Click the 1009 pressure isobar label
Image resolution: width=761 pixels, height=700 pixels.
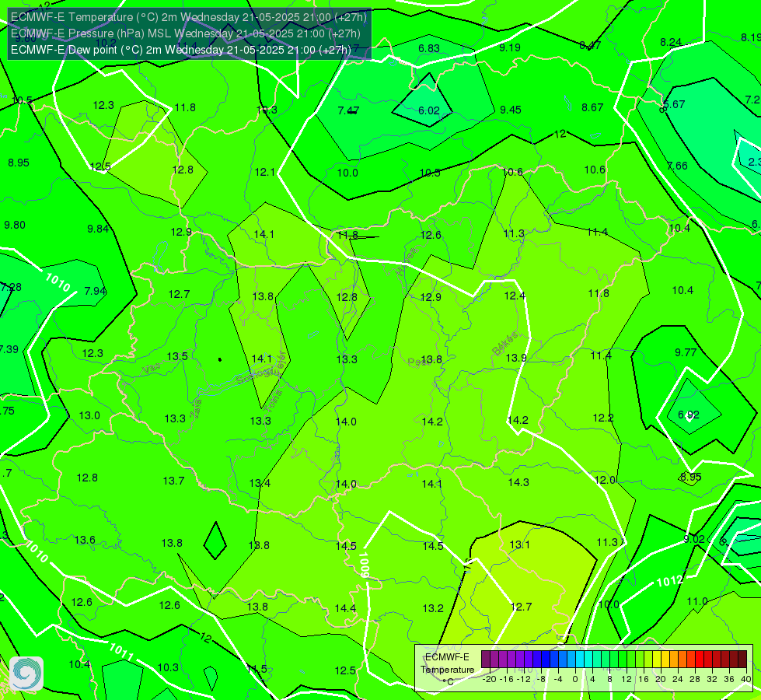click(x=365, y=565)
